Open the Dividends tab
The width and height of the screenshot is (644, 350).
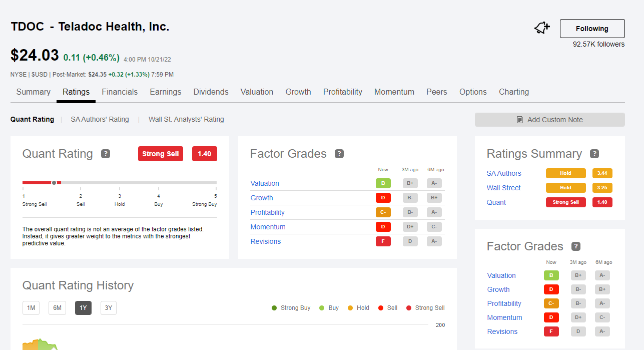(211, 92)
